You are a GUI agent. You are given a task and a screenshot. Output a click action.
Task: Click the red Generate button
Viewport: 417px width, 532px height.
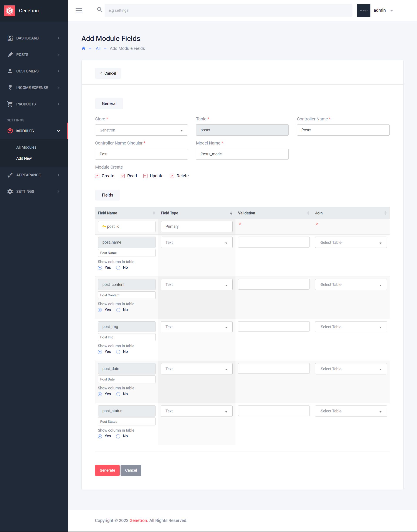point(107,470)
